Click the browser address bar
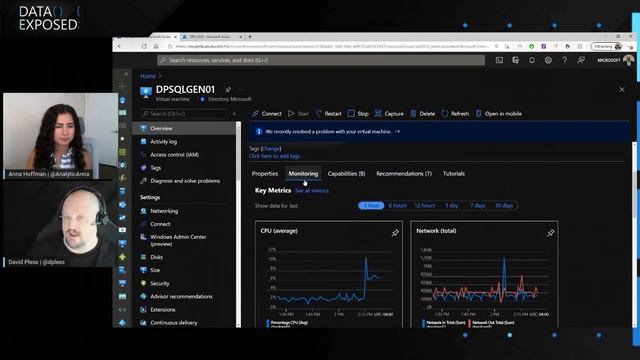640x360 pixels. 331,47
